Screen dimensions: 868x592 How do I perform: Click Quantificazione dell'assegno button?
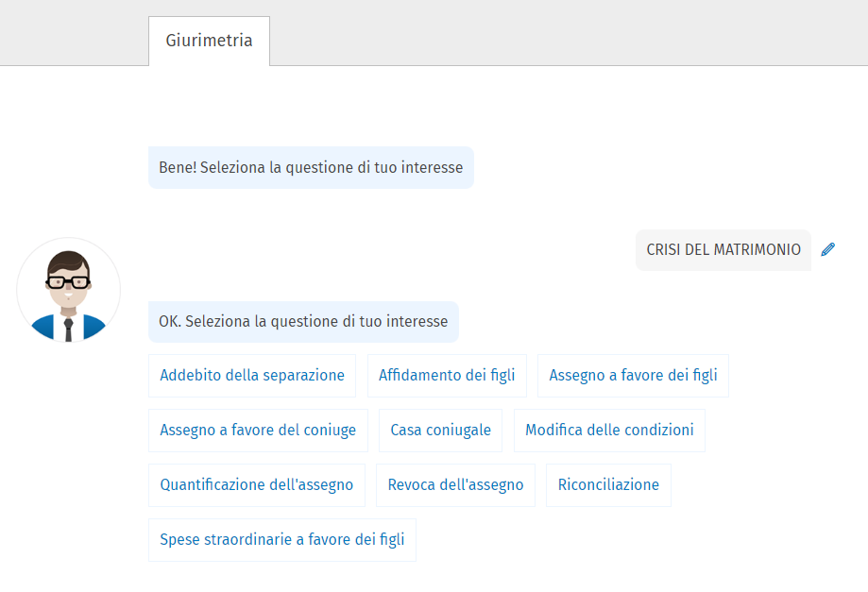click(x=257, y=485)
